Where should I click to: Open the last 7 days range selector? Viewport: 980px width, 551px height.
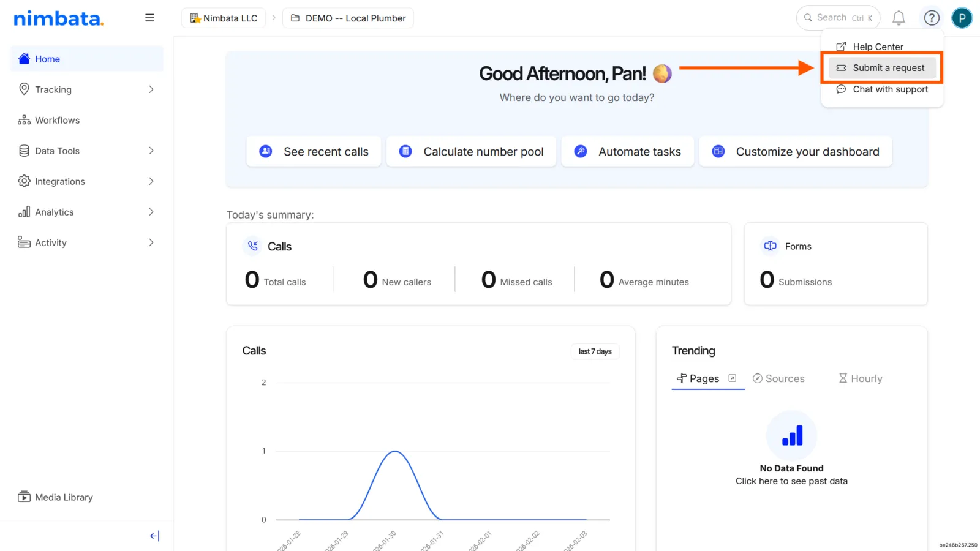coord(595,351)
